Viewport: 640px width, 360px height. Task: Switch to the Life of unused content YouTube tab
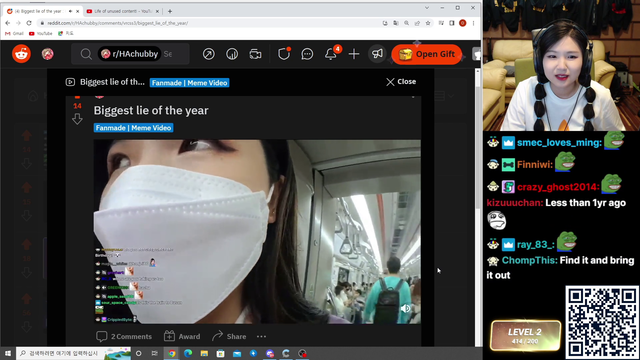tap(122, 11)
